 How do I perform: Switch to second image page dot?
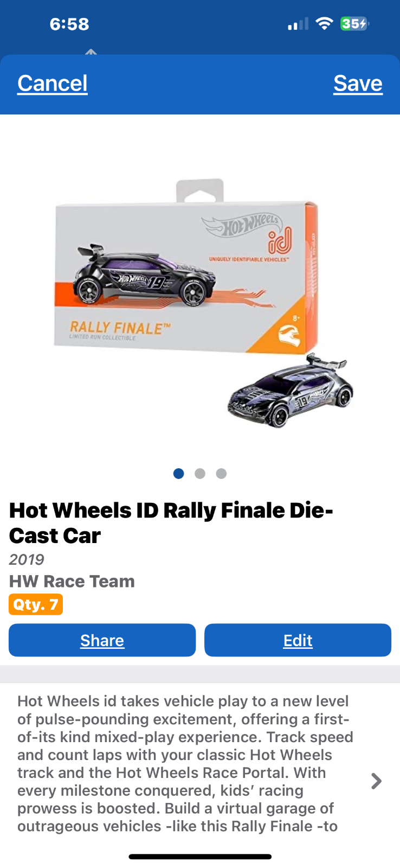tap(200, 474)
